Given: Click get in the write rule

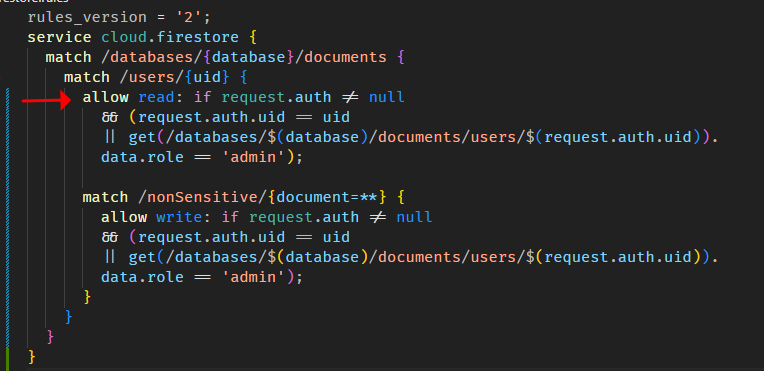Looking at the screenshot, I should (142, 257).
